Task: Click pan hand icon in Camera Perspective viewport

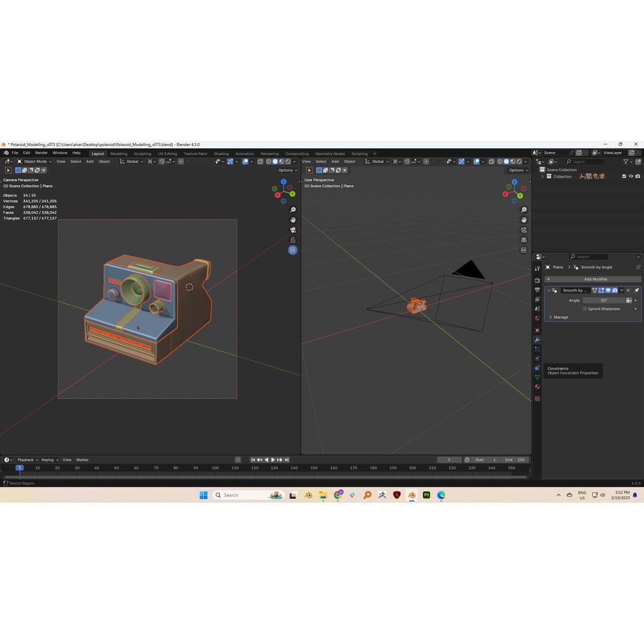Action: (x=293, y=219)
